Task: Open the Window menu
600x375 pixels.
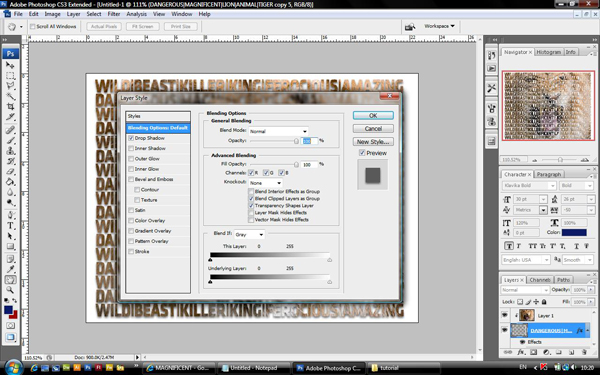Action: coord(182,14)
